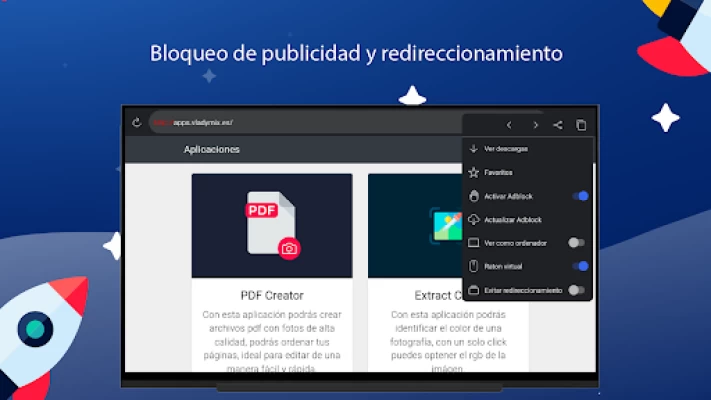Click the back arrow in browser menu

click(509, 125)
